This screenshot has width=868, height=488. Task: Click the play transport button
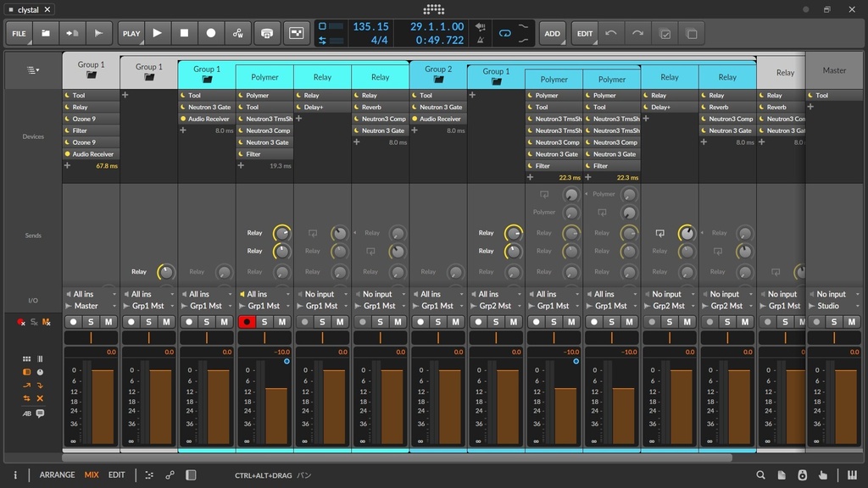coord(158,33)
